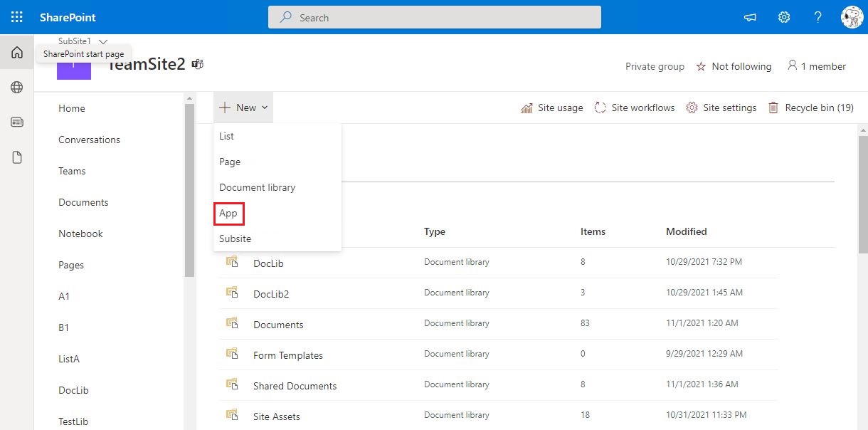Image resolution: width=868 pixels, height=430 pixels.
Task: Click the megaphone notifications icon
Action: [x=750, y=17]
